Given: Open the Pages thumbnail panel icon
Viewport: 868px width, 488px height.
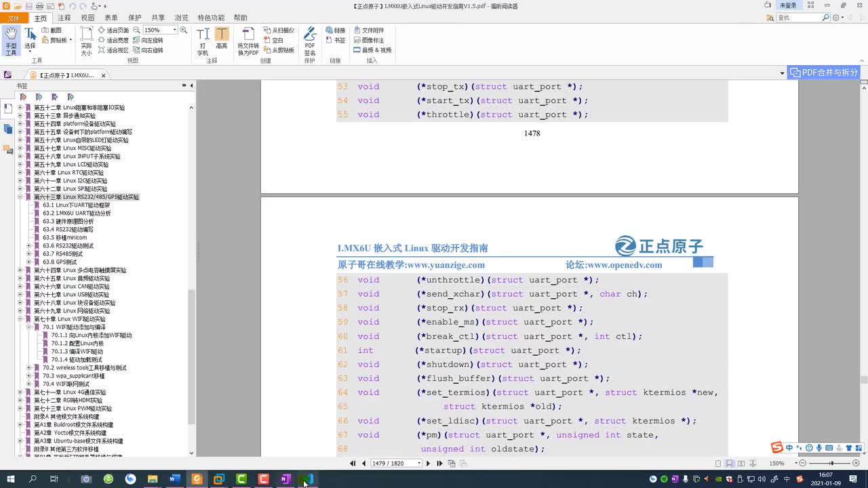Looking at the screenshot, I should (7, 129).
